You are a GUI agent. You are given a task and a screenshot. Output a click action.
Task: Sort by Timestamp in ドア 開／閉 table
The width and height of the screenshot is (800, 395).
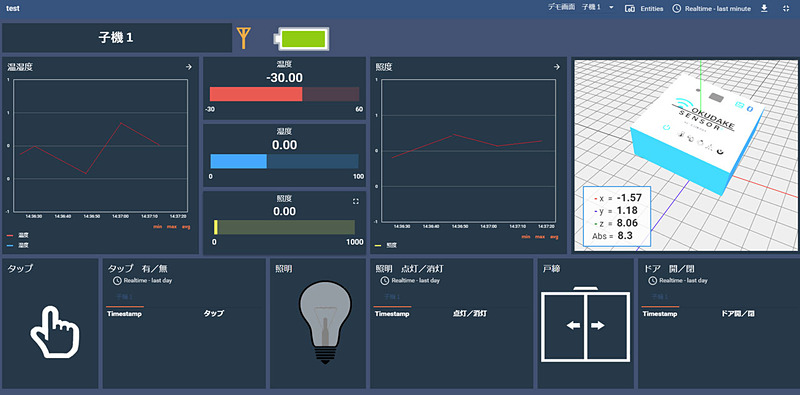[x=660, y=314]
